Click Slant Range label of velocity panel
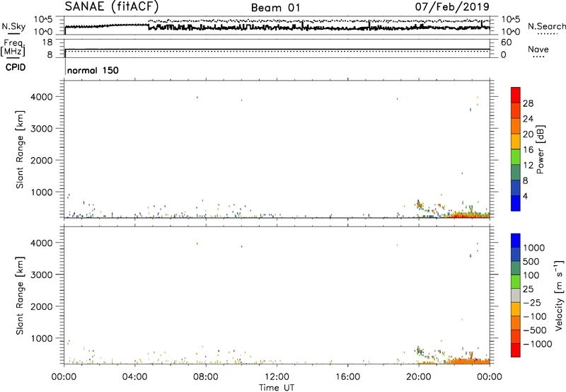This screenshot has height=392, width=566. 20,296
